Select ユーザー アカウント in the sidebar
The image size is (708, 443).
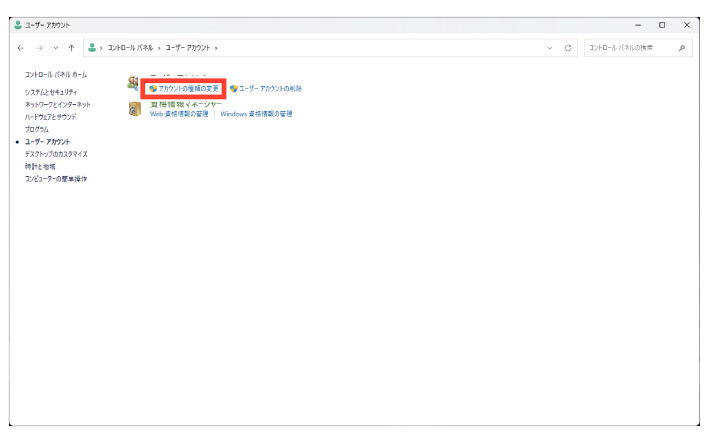47,142
